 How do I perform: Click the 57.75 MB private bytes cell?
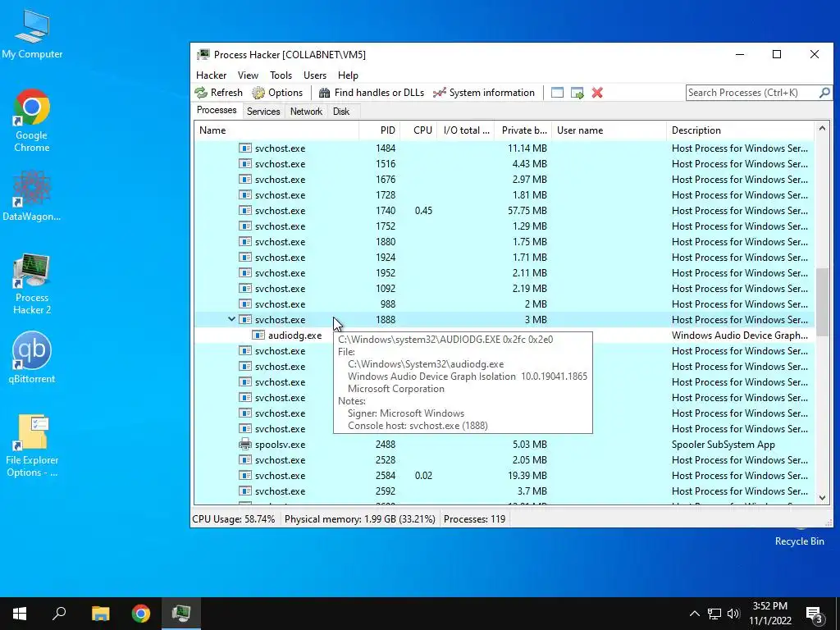(x=527, y=211)
